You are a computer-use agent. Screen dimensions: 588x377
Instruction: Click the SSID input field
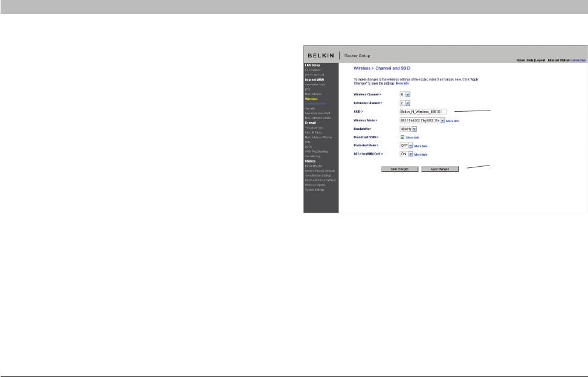coord(423,112)
